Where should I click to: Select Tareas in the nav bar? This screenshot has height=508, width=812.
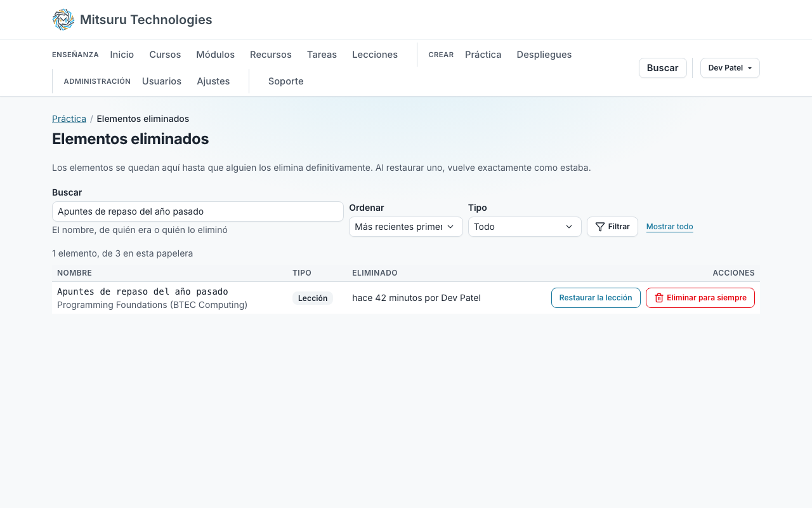(322, 55)
